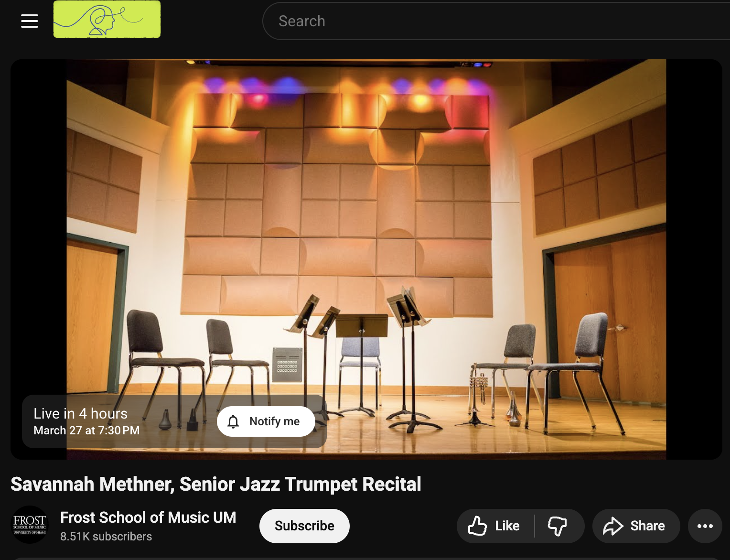Click the 8.51K subscribers count
730x560 pixels.
(x=106, y=537)
